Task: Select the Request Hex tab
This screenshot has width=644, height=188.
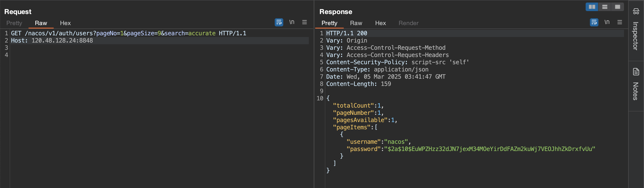Action: 66,23
